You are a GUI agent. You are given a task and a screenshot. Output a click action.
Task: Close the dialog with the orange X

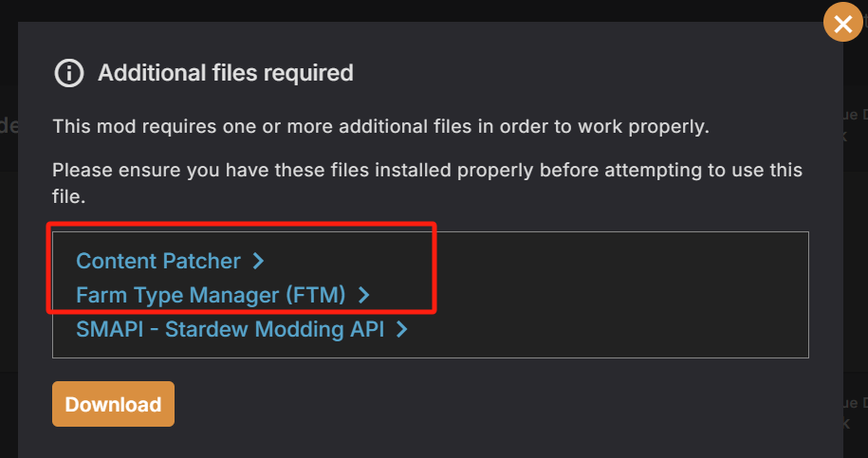click(842, 22)
